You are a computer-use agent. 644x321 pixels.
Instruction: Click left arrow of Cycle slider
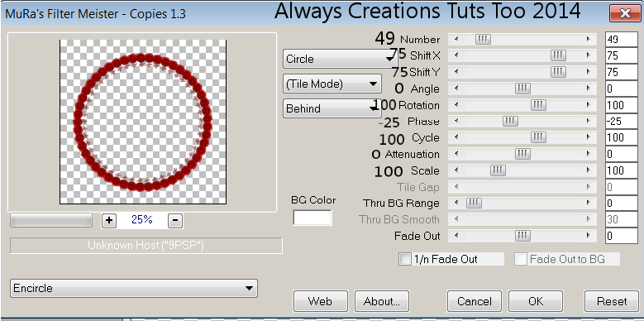coord(456,137)
